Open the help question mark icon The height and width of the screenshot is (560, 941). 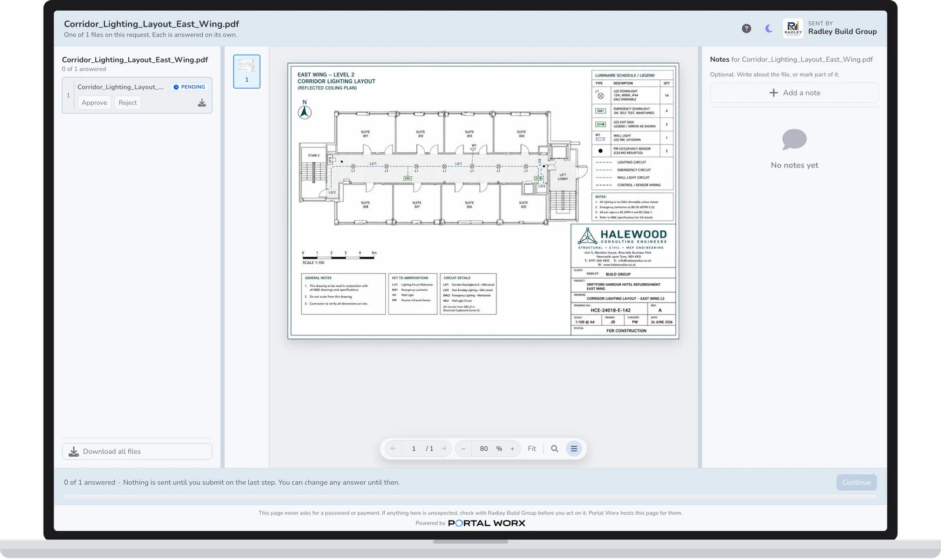(746, 28)
